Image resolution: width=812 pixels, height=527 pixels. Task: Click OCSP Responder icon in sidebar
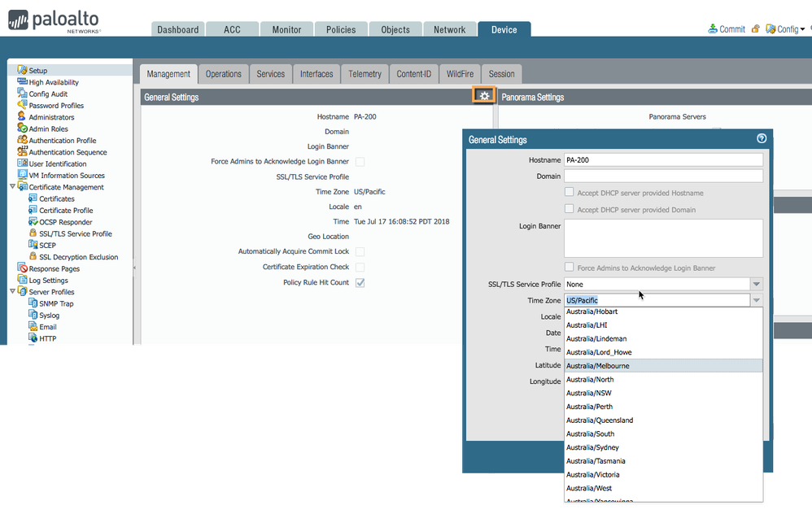point(33,221)
